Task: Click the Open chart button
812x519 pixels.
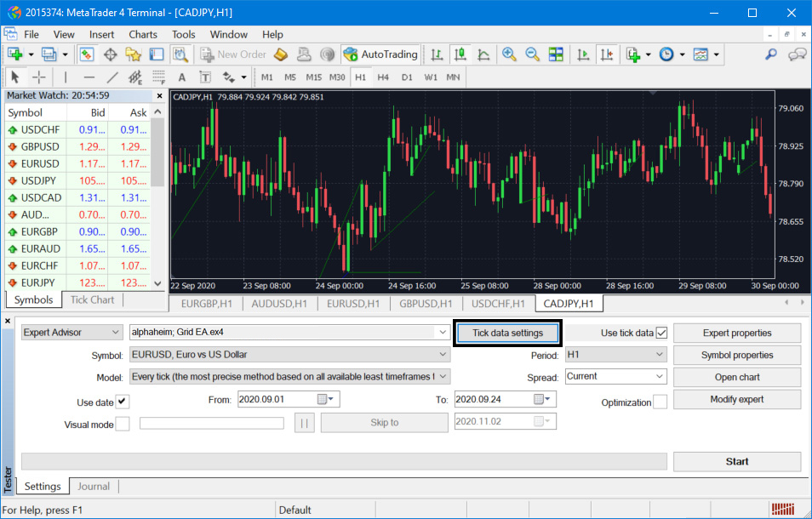Action: [737, 377]
